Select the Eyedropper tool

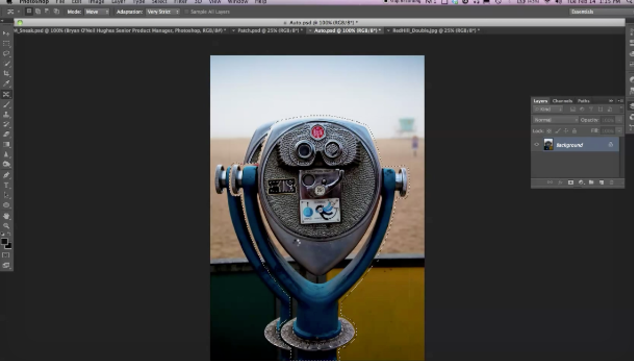[x=6, y=84]
